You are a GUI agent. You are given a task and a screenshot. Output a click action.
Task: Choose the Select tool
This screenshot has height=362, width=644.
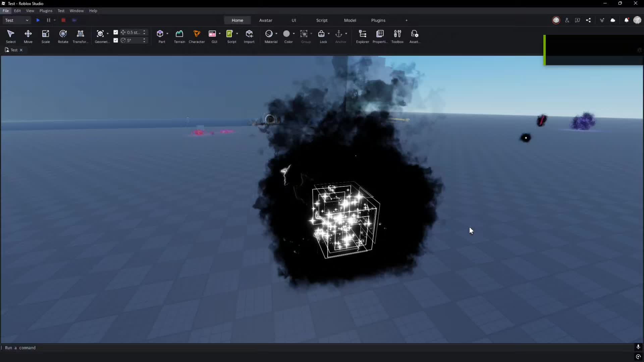click(x=11, y=37)
